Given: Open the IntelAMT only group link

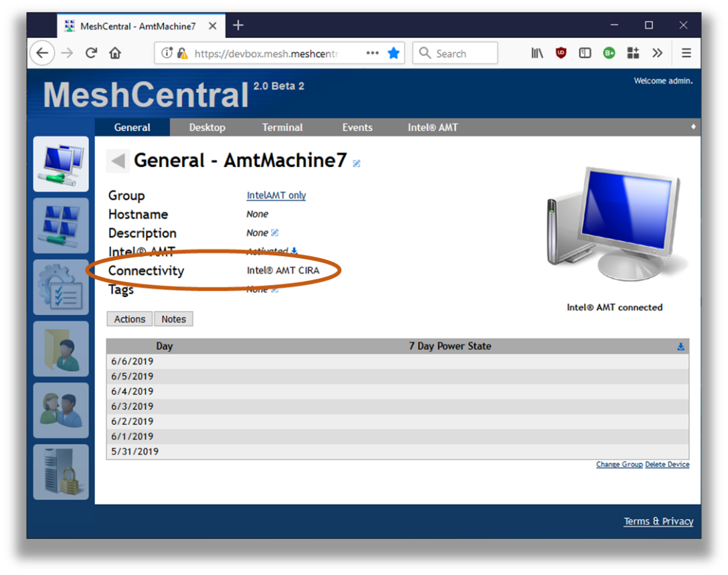Looking at the screenshot, I should click(276, 195).
